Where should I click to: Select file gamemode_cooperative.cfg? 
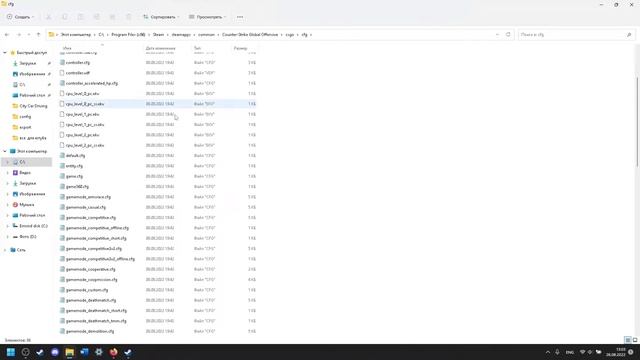pyautogui.click(x=91, y=269)
